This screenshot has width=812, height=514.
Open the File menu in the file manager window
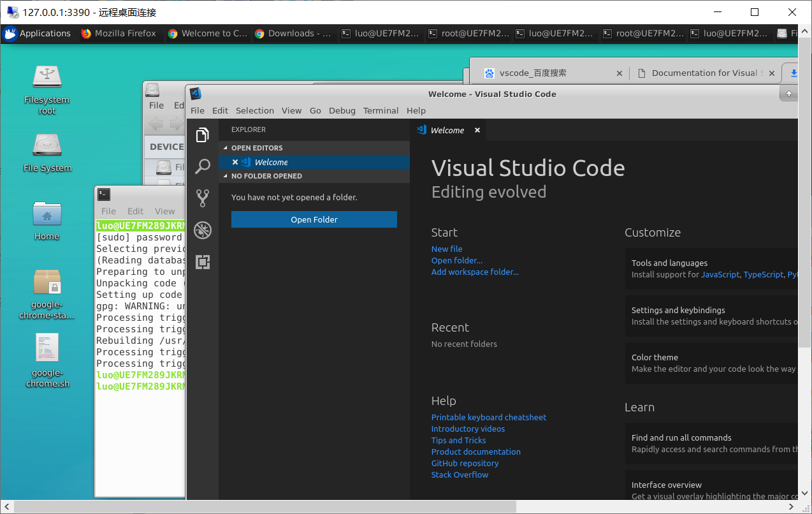pos(156,105)
